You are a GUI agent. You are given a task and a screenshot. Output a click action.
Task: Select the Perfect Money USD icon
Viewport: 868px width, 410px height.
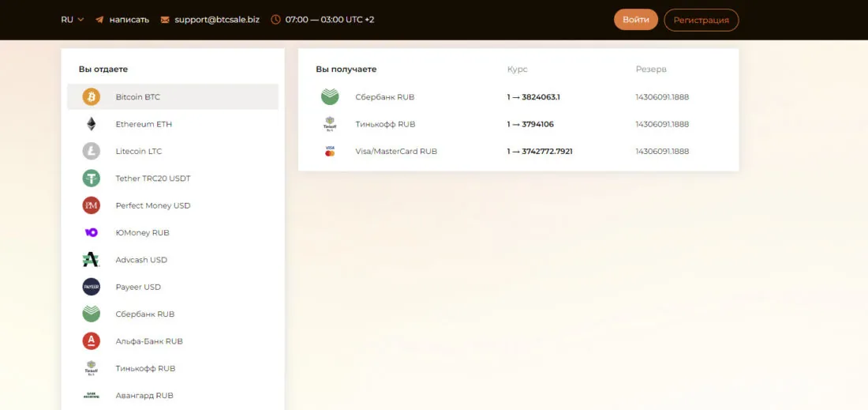click(x=92, y=205)
